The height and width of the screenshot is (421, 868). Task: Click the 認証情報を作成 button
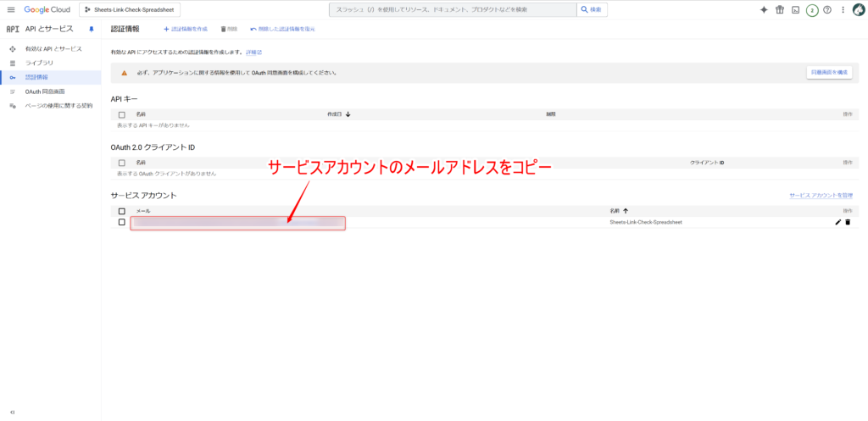[x=185, y=29]
